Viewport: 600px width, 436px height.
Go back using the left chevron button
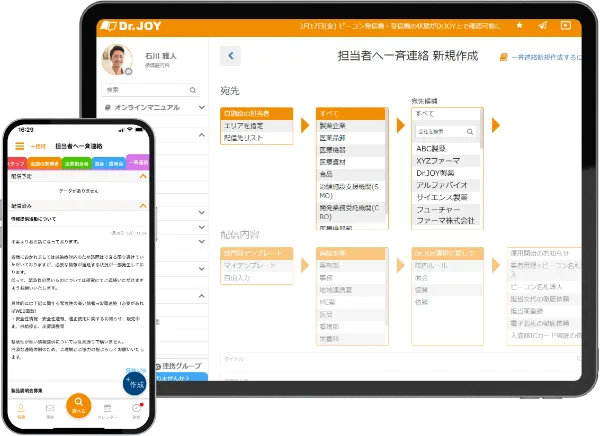(x=230, y=56)
